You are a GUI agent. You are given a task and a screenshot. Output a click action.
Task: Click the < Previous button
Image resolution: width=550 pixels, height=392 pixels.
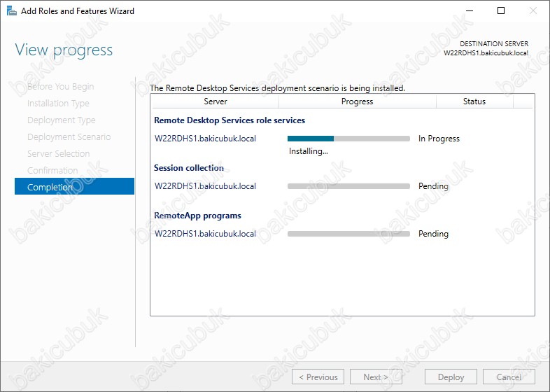318,377
